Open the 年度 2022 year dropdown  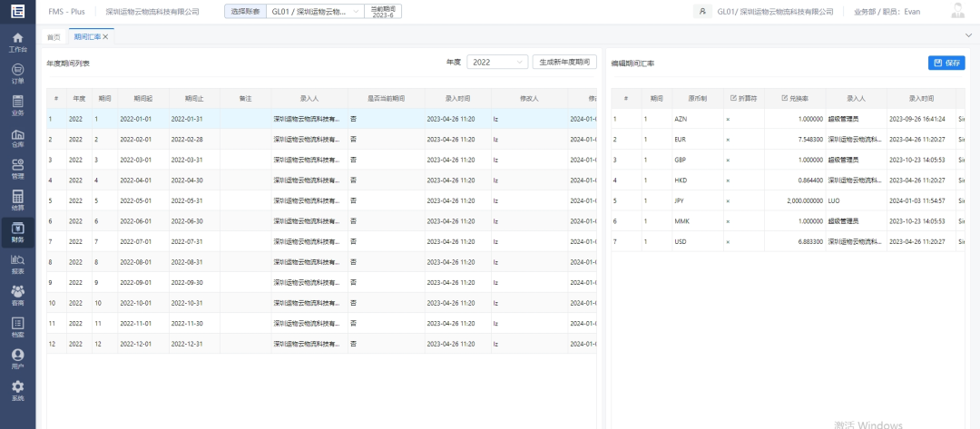click(x=497, y=62)
